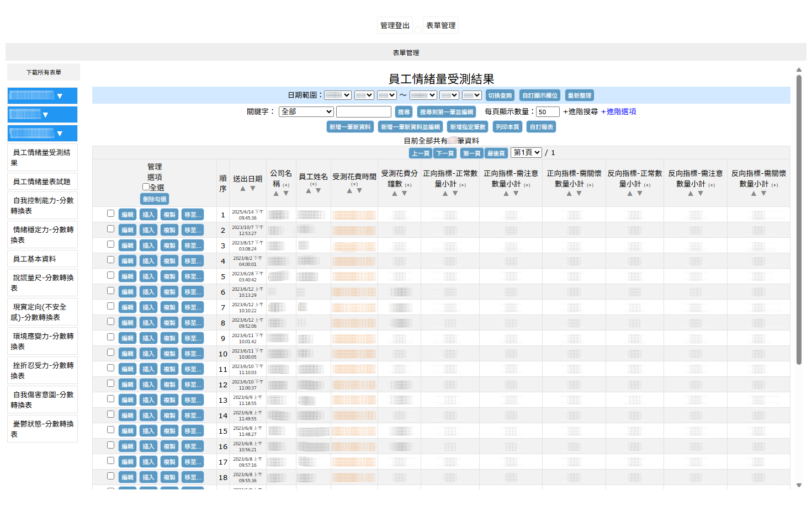The width and height of the screenshot is (812, 517).
Task: Open 表單管理 button beside 管理登出
Action: (x=441, y=25)
